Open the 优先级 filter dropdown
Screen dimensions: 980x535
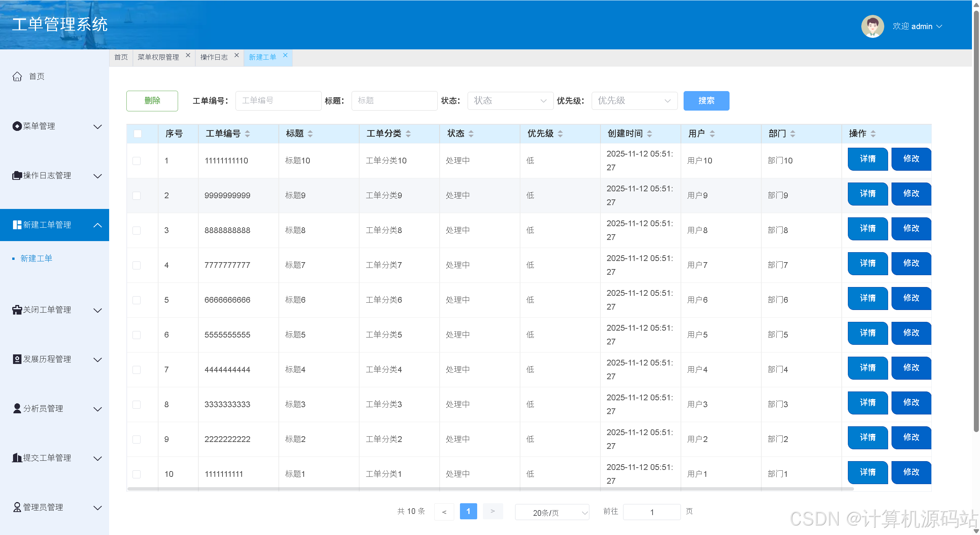pos(634,101)
